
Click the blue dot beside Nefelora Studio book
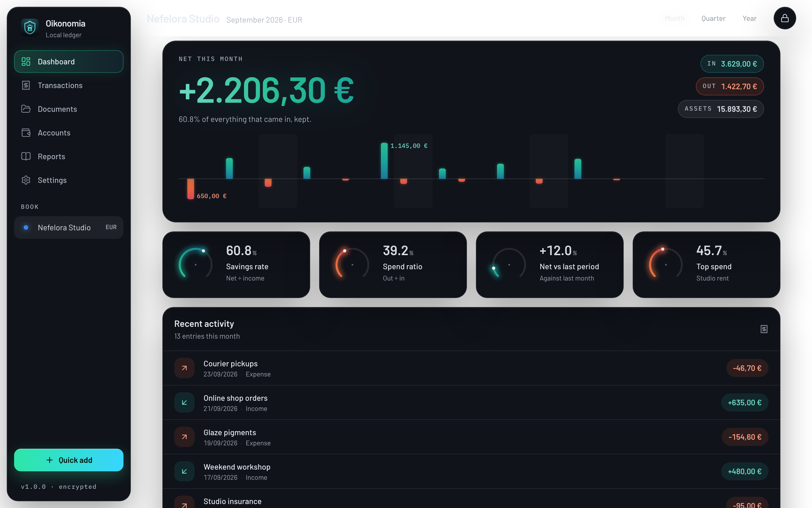click(26, 227)
